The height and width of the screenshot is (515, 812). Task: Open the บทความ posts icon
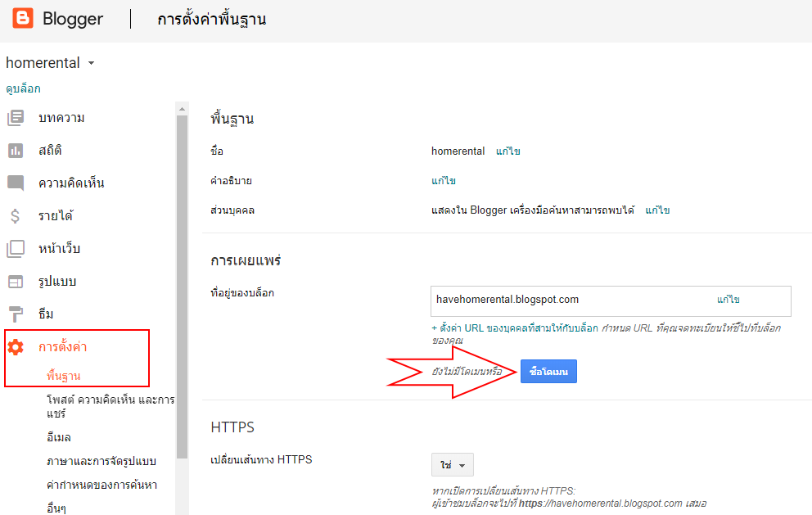click(16, 118)
